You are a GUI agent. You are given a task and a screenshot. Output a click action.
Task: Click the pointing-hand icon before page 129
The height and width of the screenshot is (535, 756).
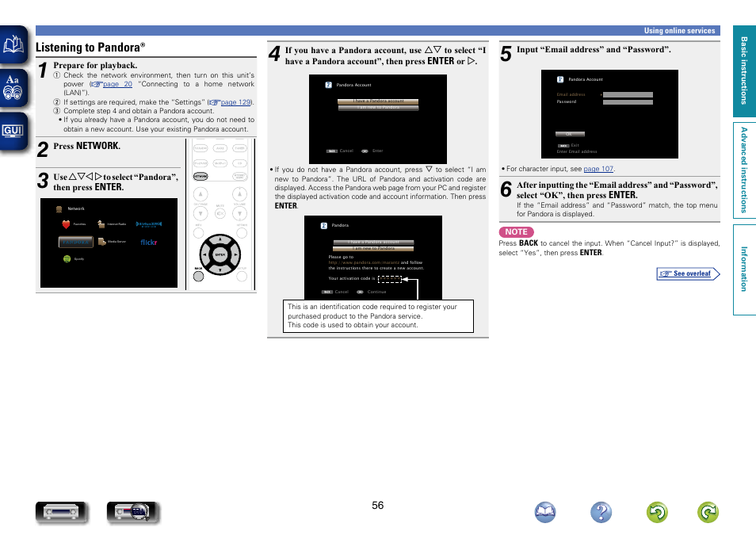(x=214, y=102)
